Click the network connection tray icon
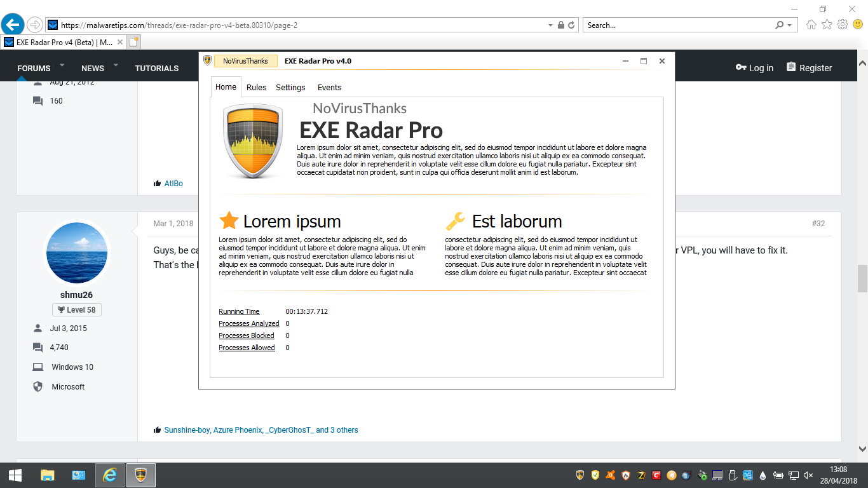The width and height of the screenshot is (868, 488). coord(794,475)
